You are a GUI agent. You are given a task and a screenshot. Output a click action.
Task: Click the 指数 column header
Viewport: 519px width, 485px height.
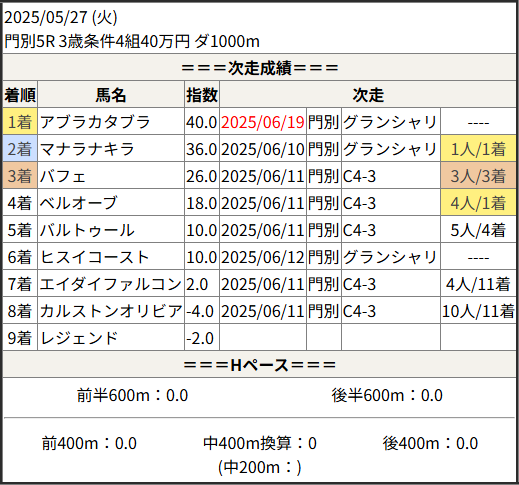202,95
